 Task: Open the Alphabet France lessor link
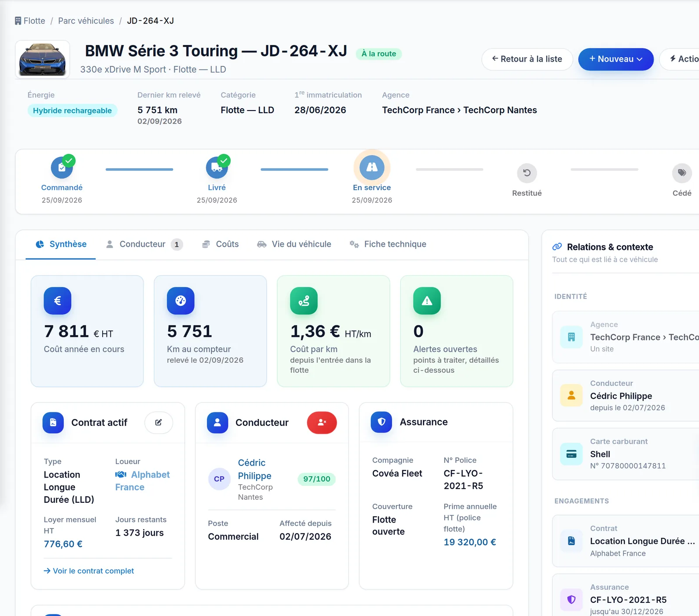tap(142, 481)
